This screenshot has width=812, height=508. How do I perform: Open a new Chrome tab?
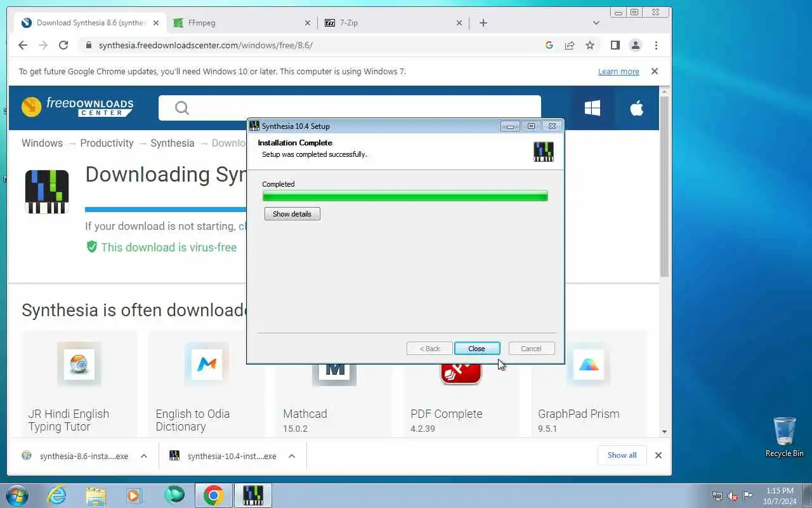pos(483,23)
